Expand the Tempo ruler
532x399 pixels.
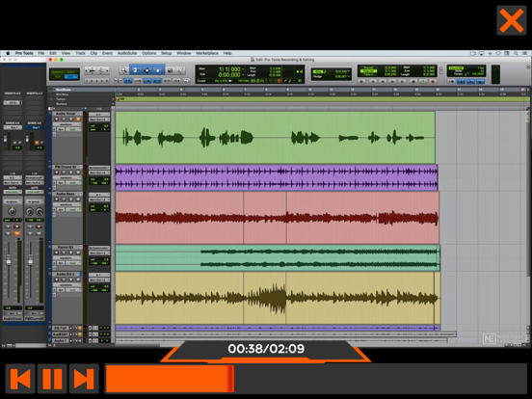tap(52, 99)
